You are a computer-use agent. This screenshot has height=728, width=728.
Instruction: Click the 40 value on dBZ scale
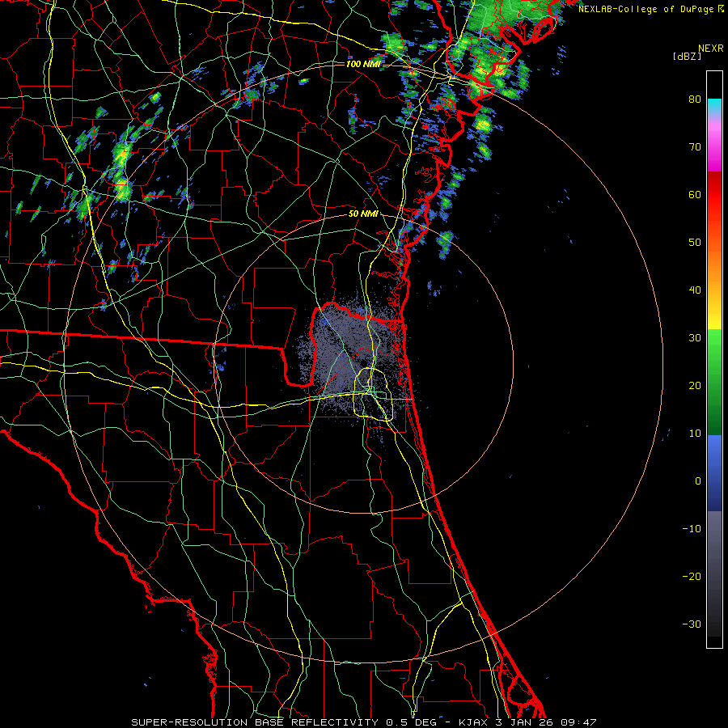(x=695, y=290)
